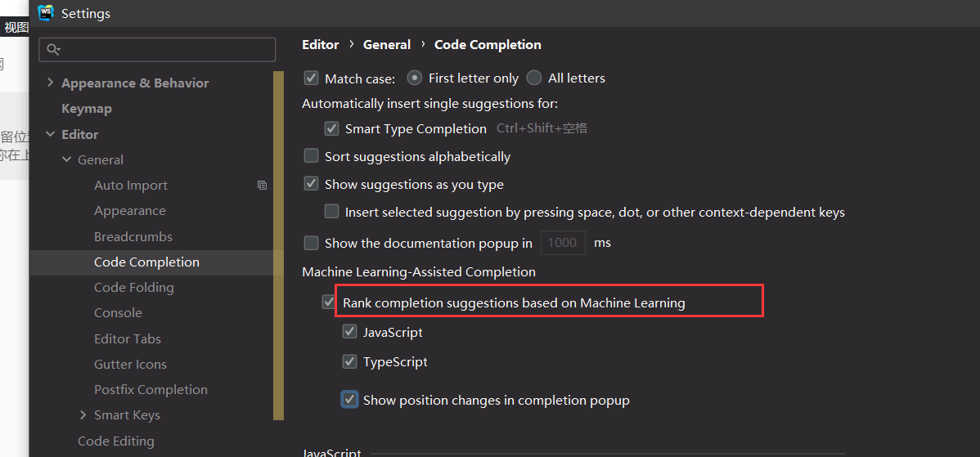
Task: Toggle Smart Type Completion checkbox
Action: click(332, 128)
